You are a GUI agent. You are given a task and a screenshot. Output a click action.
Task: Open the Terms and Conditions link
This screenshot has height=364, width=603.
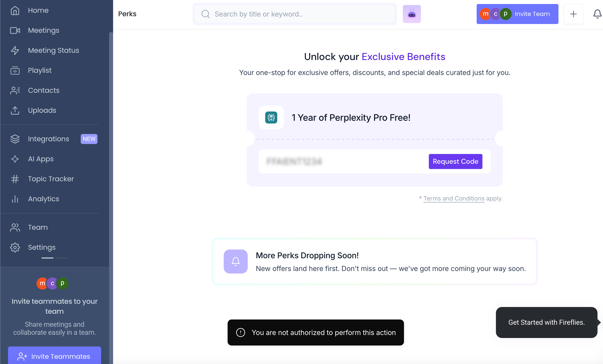tap(454, 198)
